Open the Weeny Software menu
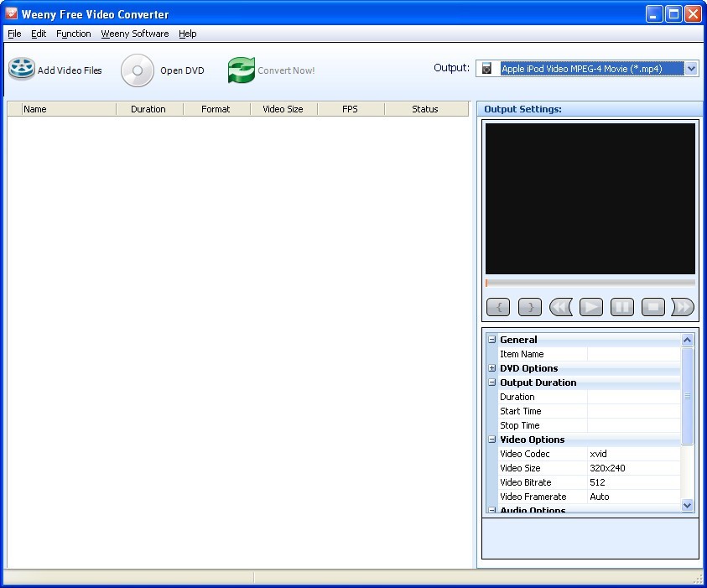This screenshot has width=707, height=588. click(134, 34)
